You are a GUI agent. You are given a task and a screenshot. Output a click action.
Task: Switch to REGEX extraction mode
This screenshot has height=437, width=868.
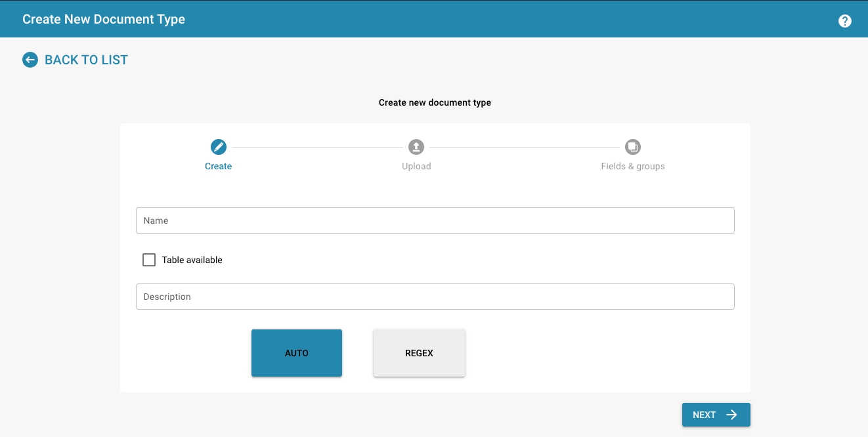[419, 353]
